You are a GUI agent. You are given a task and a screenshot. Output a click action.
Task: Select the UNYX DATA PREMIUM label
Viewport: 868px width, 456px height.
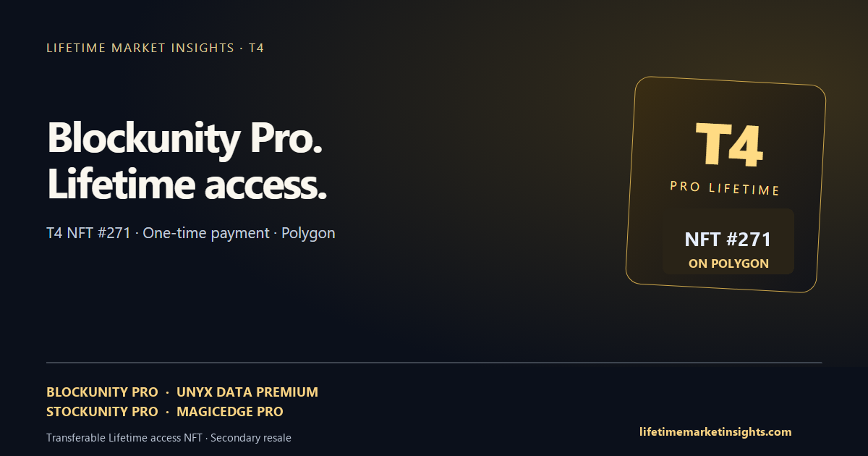247,392
